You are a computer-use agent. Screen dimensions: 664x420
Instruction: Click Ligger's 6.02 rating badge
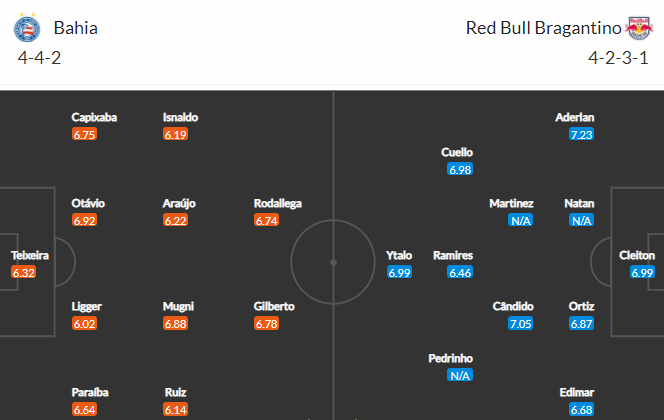tap(84, 324)
